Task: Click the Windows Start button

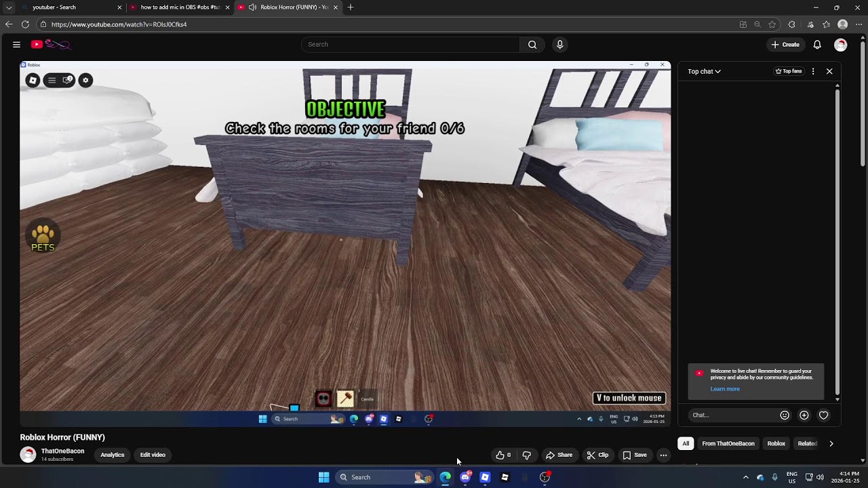Action: tap(324, 477)
